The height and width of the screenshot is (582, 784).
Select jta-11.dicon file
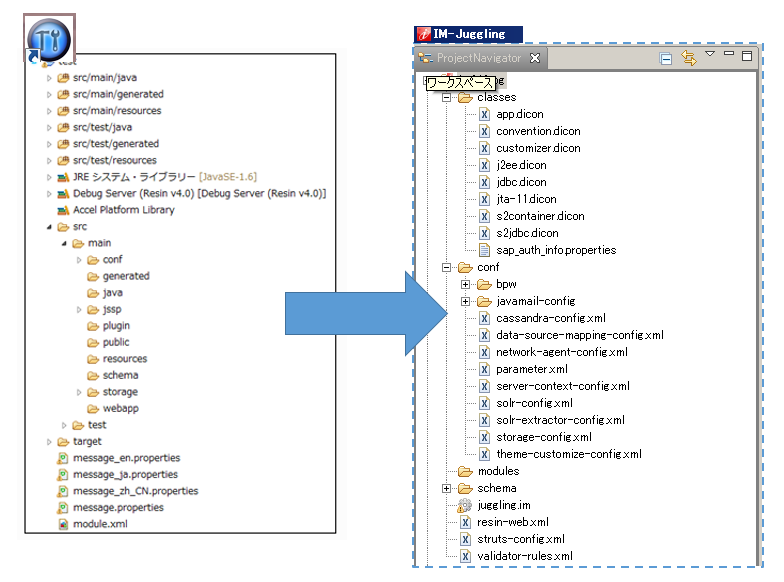coord(526,200)
